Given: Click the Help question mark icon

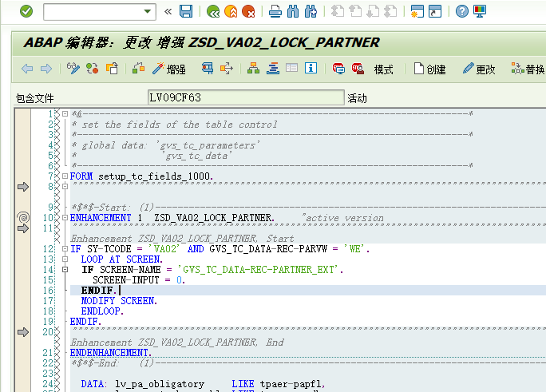Looking at the screenshot, I should [461, 11].
